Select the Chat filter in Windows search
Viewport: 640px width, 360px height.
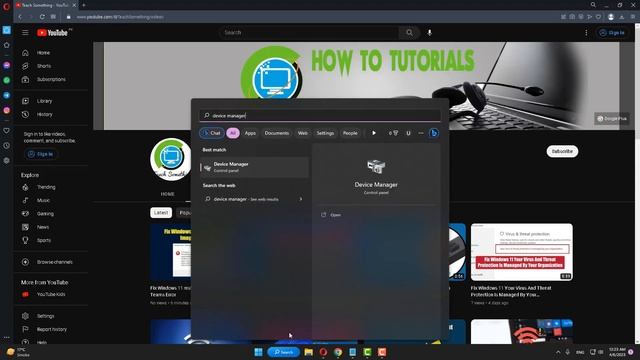(x=212, y=133)
